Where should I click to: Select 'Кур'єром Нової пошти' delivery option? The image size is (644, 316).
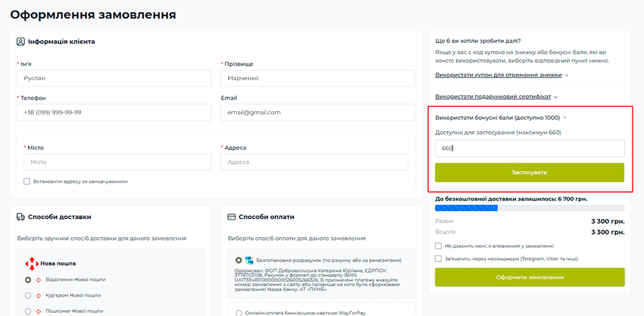pos(28,295)
